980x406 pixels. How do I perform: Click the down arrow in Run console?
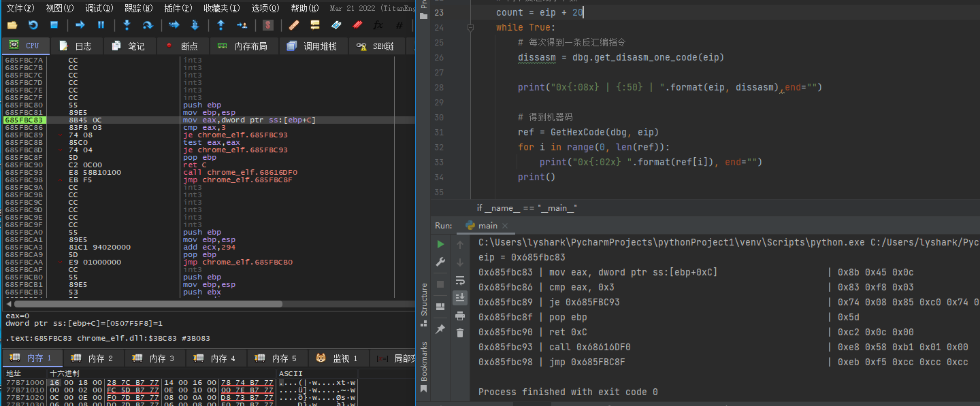pos(460,262)
